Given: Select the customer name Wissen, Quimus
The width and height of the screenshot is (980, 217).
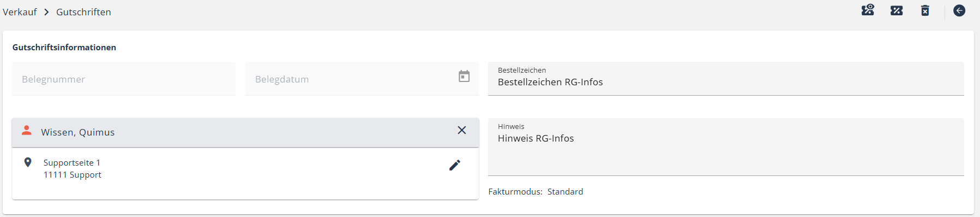Looking at the screenshot, I should point(78,132).
